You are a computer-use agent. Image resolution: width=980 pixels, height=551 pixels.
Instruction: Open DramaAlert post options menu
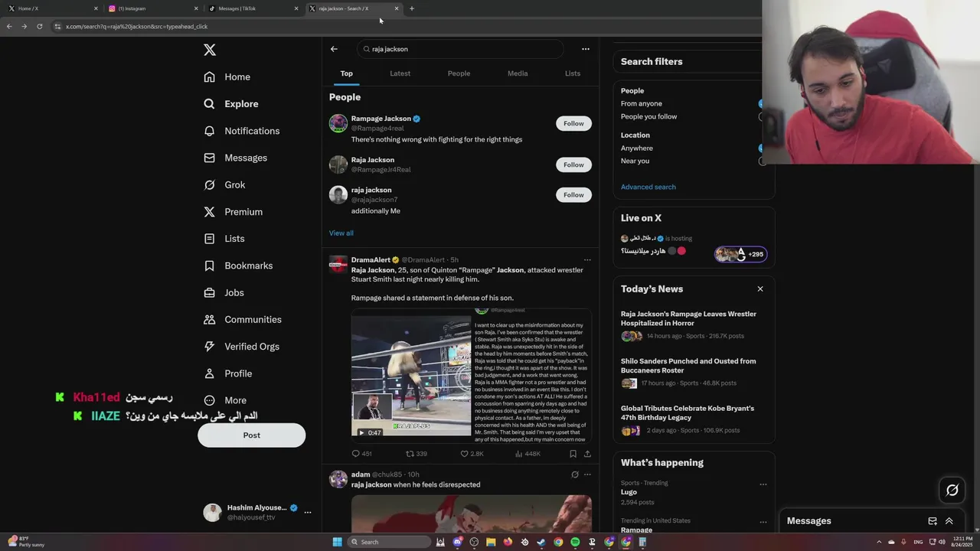587,259
